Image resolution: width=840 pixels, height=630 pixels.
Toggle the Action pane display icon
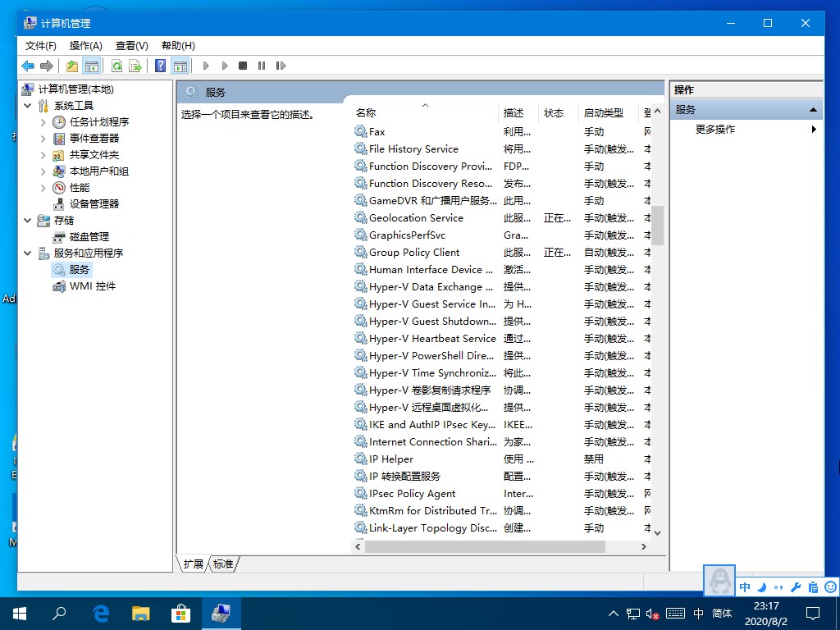179,66
